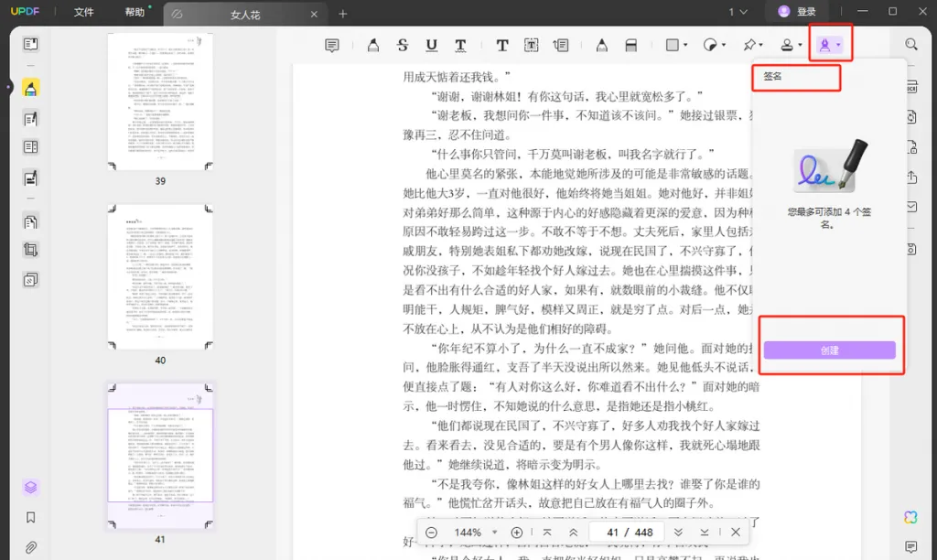Select the Text Comment tool
The height and width of the screenshot is (560, 937).
(x=502, y=45)
